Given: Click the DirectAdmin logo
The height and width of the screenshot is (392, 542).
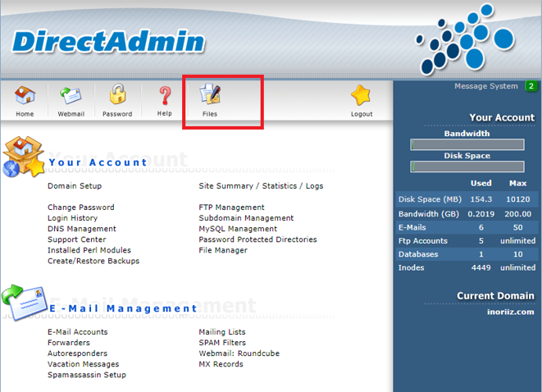Looking at the screenshot, I should pos(108,42).
